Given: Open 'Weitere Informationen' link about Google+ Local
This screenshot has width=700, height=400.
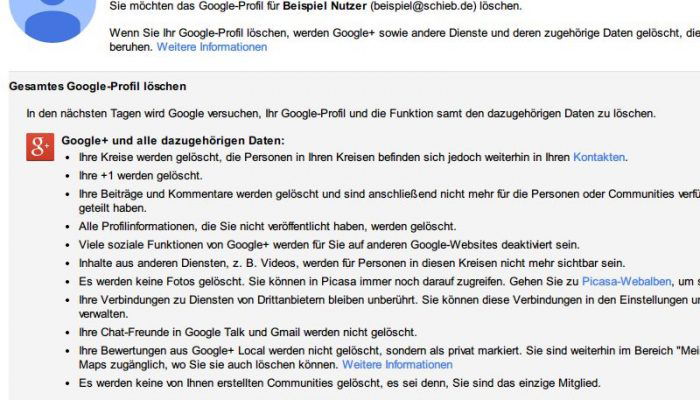Looking at the screenshot, I should (397, 364).
